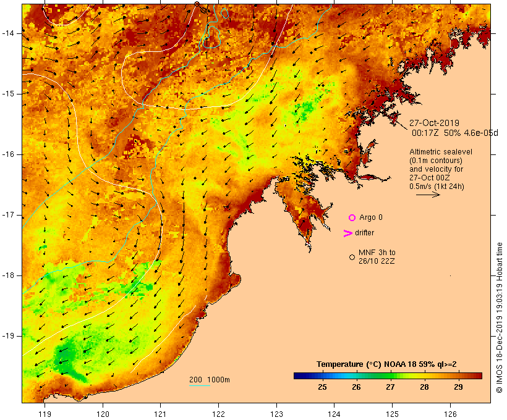Click the magenta Argo 0 circle marker
Viewport: 507px width, 420px height.
coord(352,218)
